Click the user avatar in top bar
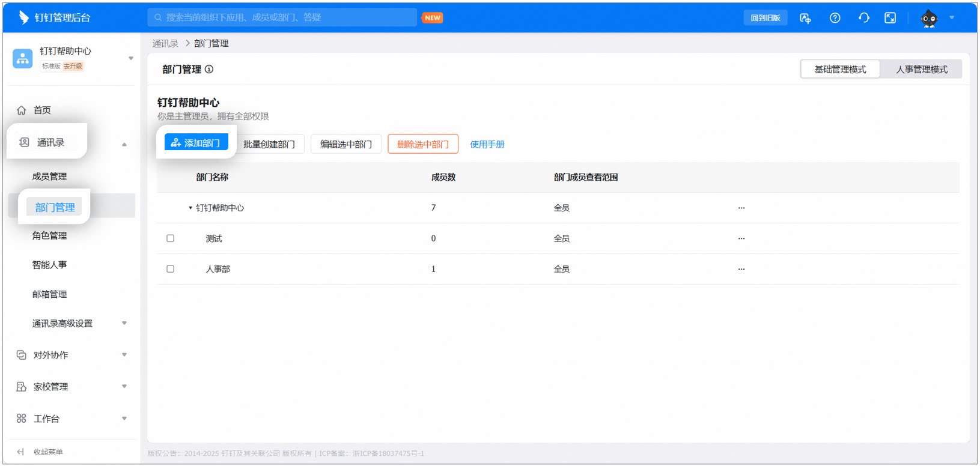980x466 pixels. coord(929,19)
